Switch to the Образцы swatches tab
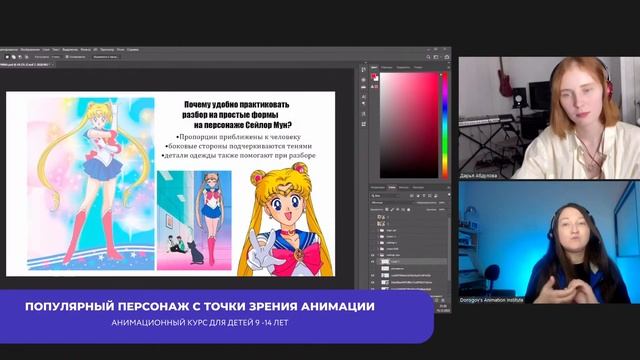 (387, 67)
